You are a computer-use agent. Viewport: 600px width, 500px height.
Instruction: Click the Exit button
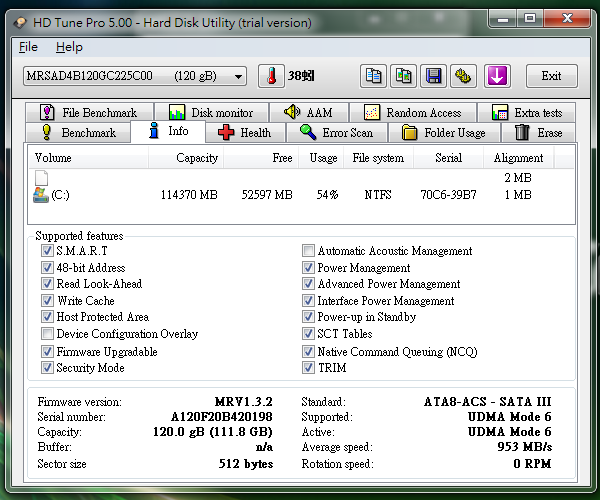click(x=551, y=76)
